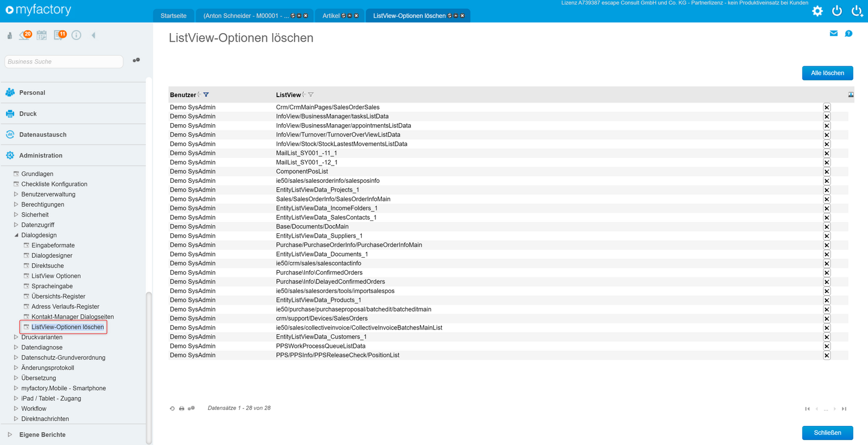Collapse the Dialogdesign tree node

(16, 236)
